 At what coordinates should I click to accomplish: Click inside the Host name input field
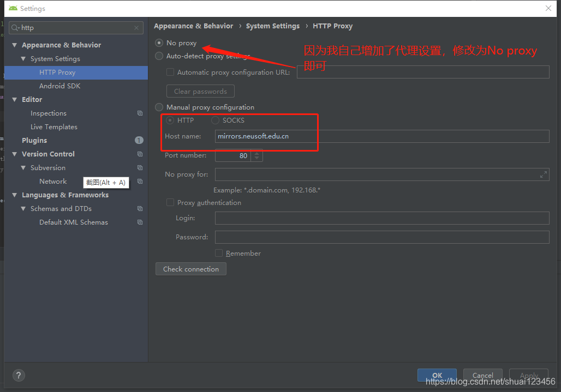(327, 136)
